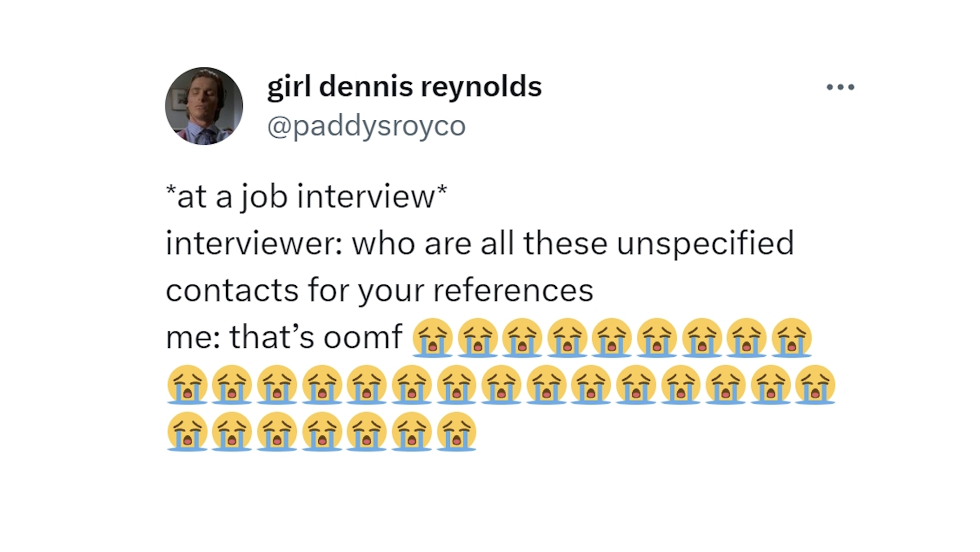Click last crying emoji on the oomf line

[x=792, y=338]
